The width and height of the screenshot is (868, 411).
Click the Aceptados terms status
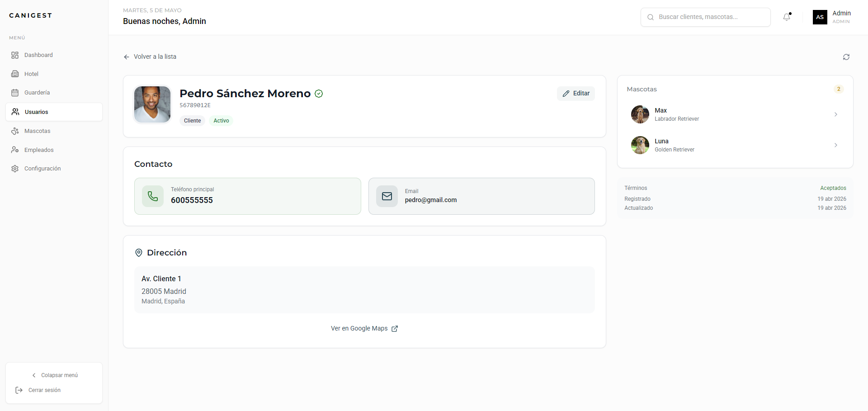833,188
